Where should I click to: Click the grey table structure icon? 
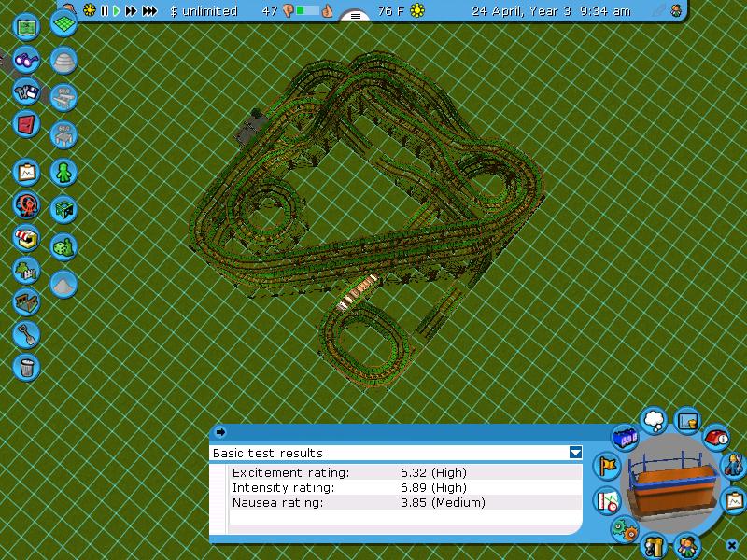[63, 135]
